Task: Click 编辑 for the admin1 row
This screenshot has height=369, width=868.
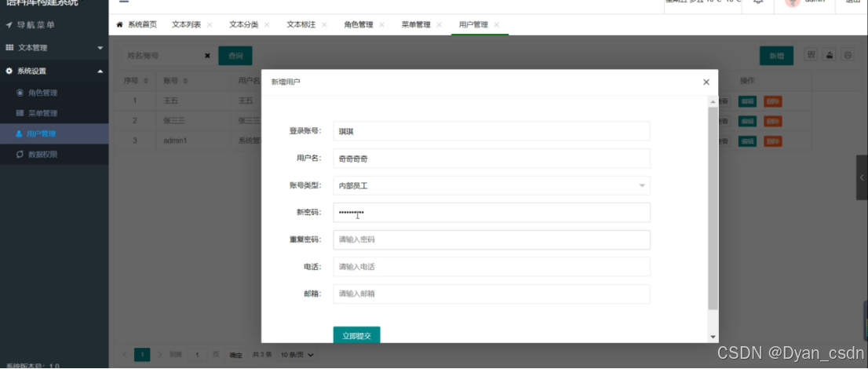Action: [747, 141]
